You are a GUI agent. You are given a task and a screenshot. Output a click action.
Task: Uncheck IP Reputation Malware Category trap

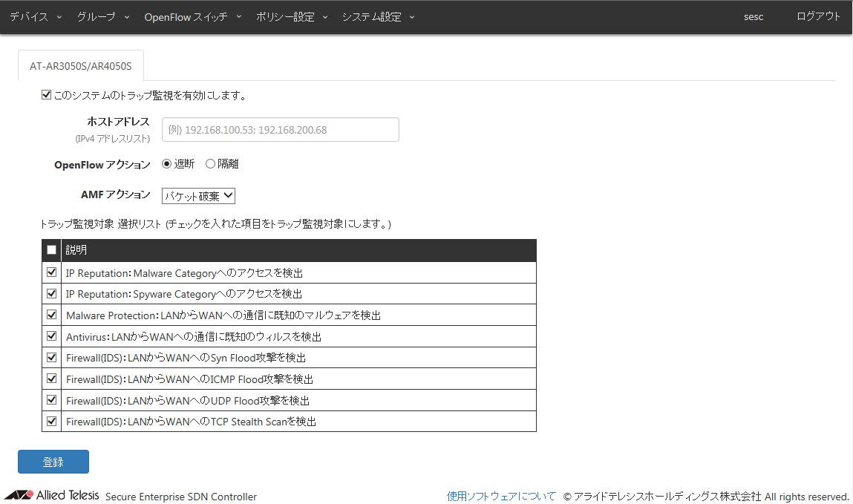51,272
